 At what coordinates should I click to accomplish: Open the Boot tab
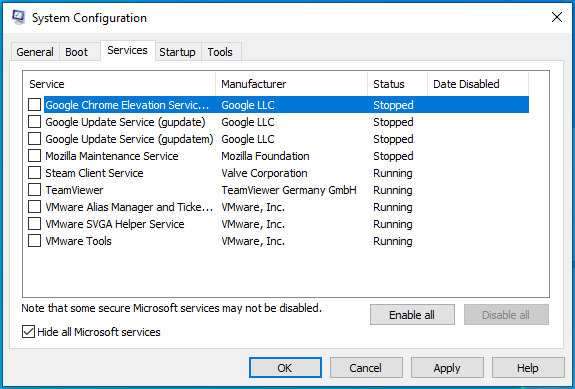point(76,52)
